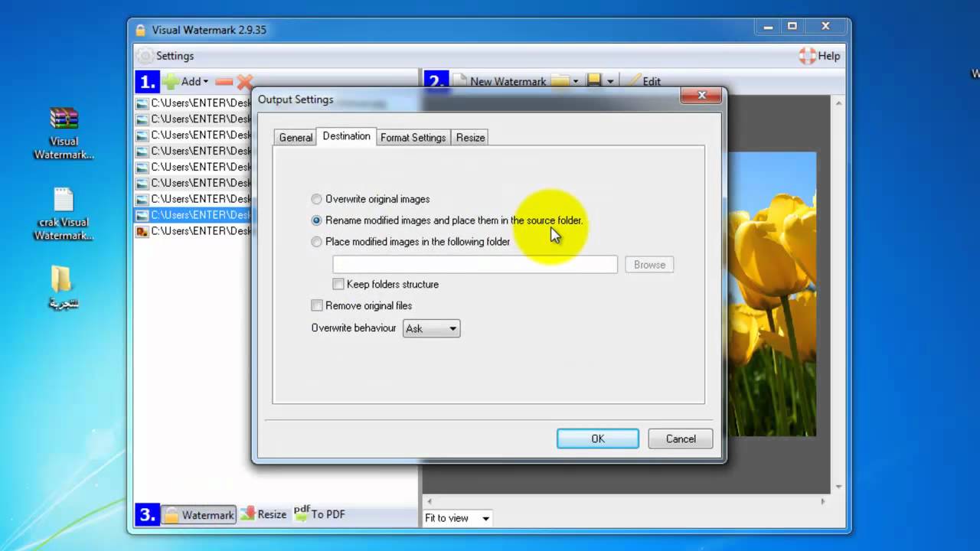Open the Visual Watermark WinRAR archive desktop icon
This screenshot has width=980, height=551.
point(64,133)
